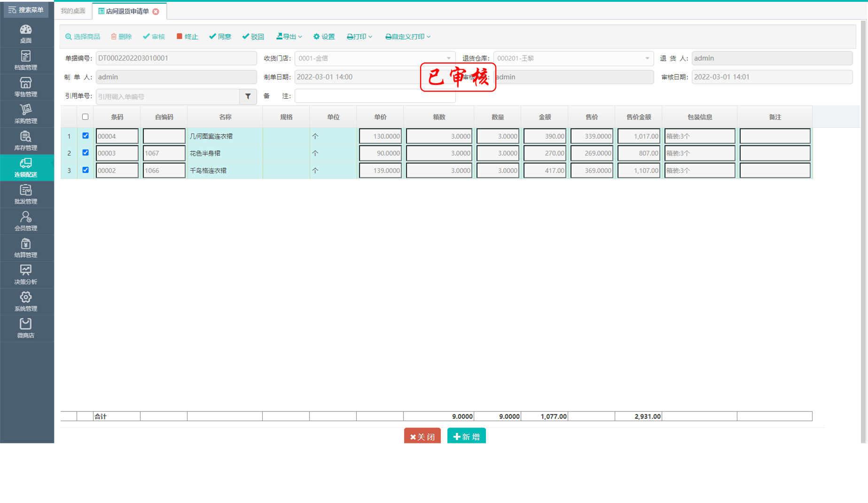This screenshot has width=868, height=503.
Task: Click the funnel filter icon beside 引用单号
Action: pyautogui.click(x=248, y=96)
